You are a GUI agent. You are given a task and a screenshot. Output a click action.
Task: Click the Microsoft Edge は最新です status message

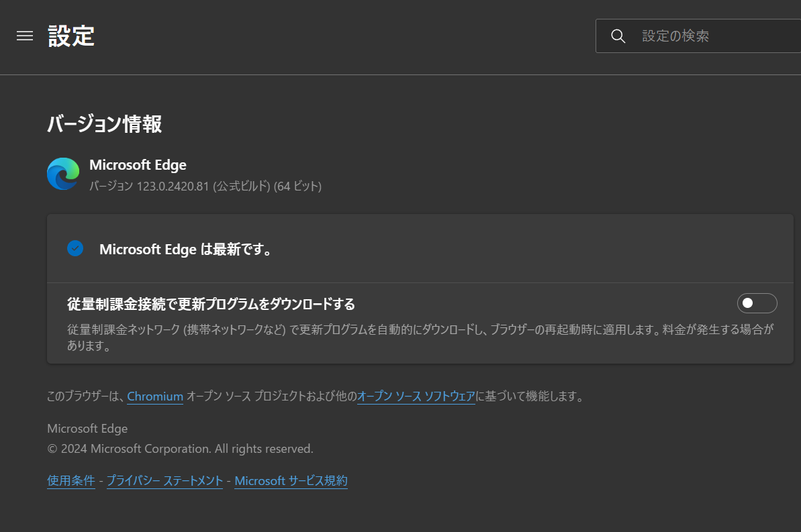pos(186,248)
